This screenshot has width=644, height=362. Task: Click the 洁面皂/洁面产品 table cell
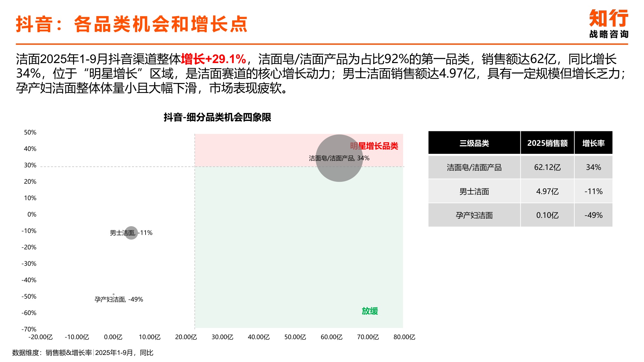(474, 167)
